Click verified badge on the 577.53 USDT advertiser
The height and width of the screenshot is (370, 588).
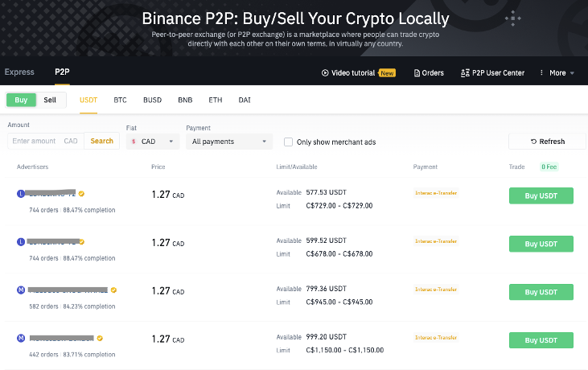coord(81,194)
